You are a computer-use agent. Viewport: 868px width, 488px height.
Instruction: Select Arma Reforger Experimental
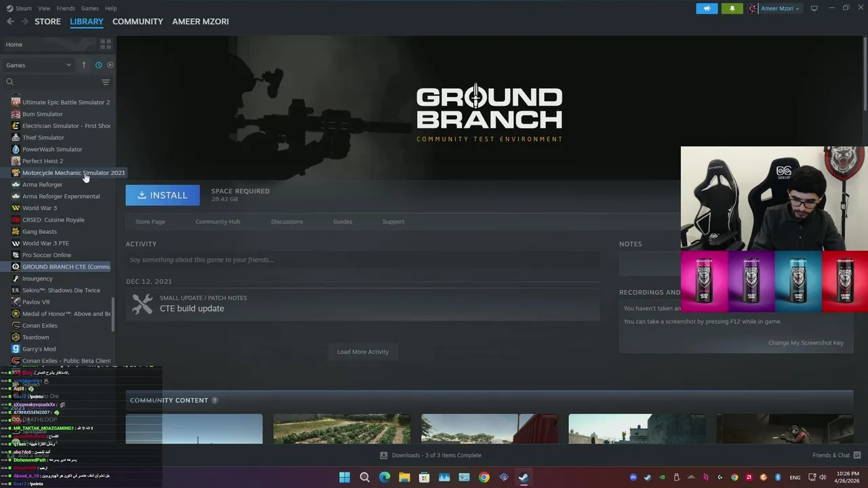tap(61, 197)
